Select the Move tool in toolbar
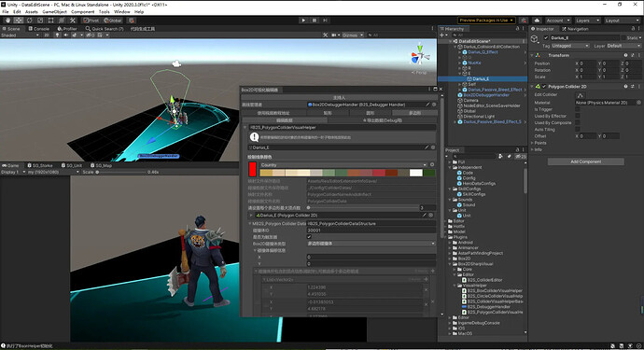644x350 pixels. [x=19, y=21]
